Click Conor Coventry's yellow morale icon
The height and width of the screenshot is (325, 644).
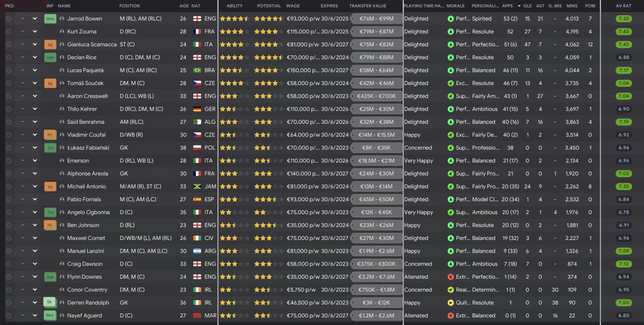(x=450, y=290)
